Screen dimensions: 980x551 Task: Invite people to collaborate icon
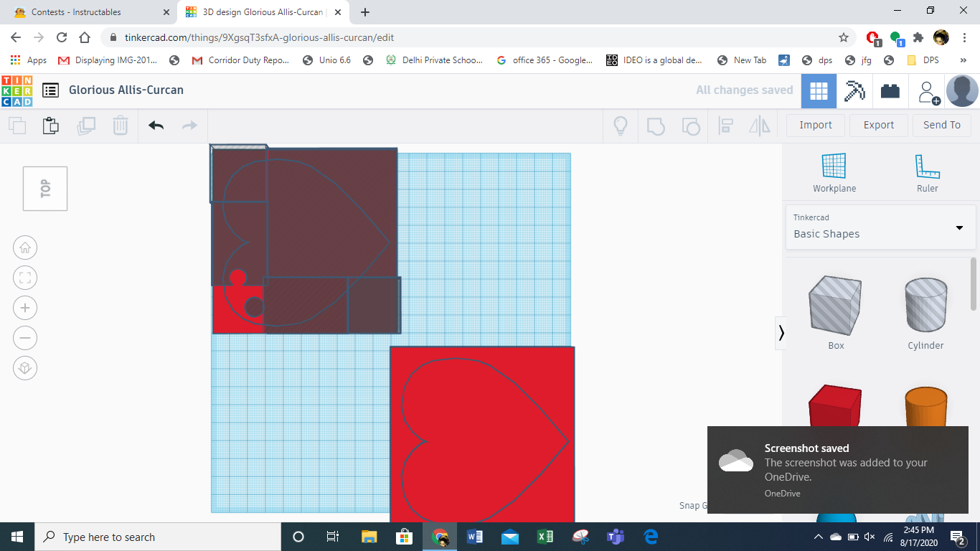(929, 92)
